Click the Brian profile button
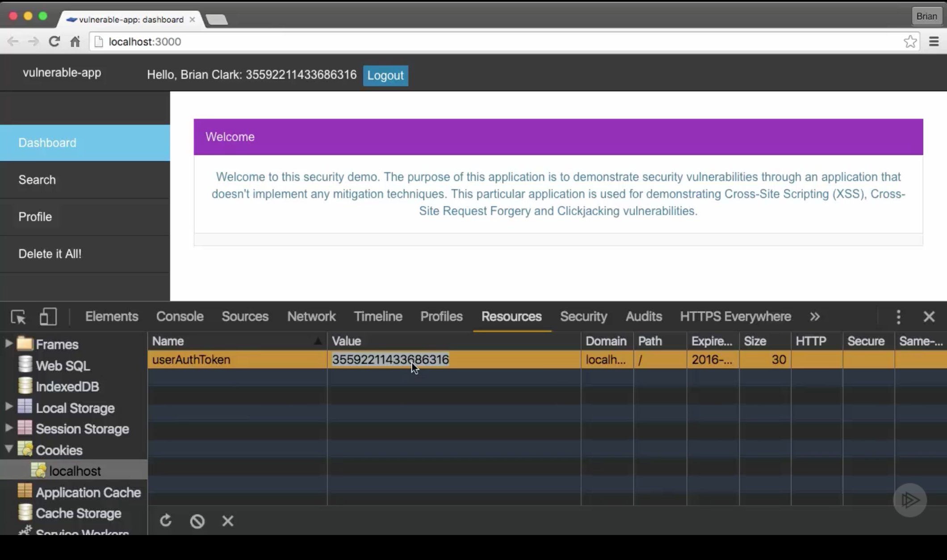 point(926,17)
